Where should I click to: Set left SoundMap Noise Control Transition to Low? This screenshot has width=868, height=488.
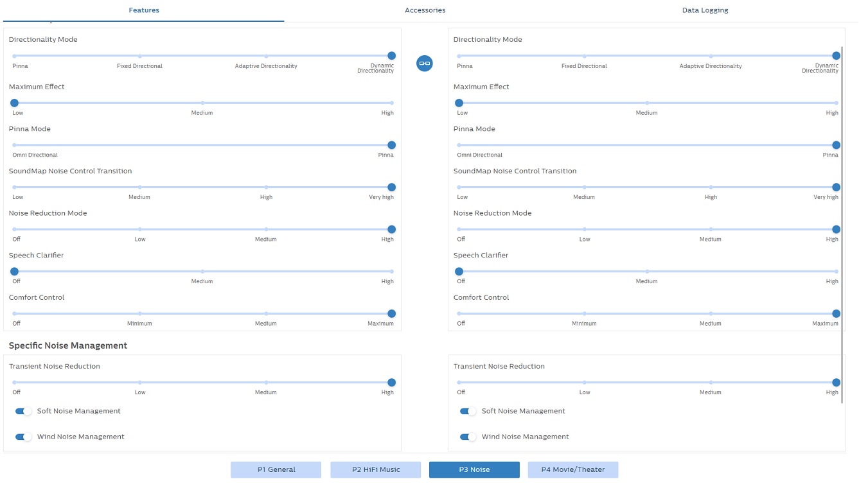click(x=14, y=187)
